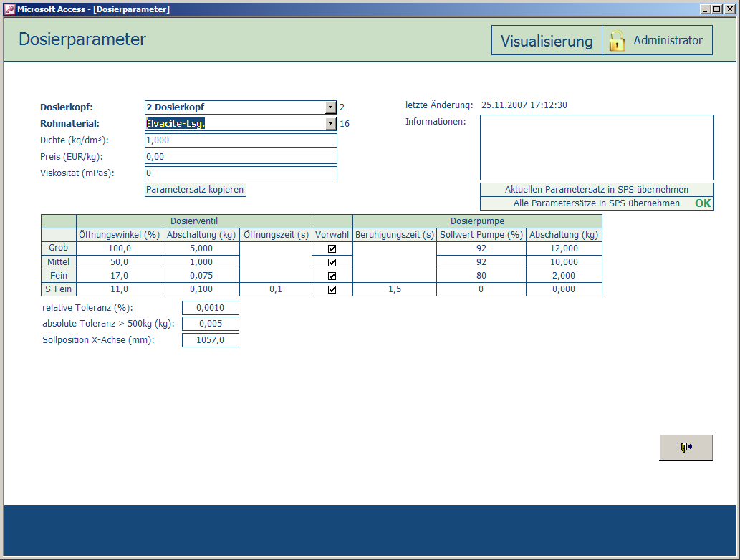This screenshot has height=560, width=740.
Task: Open the Dosierkopf dropdown arrow
Action: pos(330,107)
